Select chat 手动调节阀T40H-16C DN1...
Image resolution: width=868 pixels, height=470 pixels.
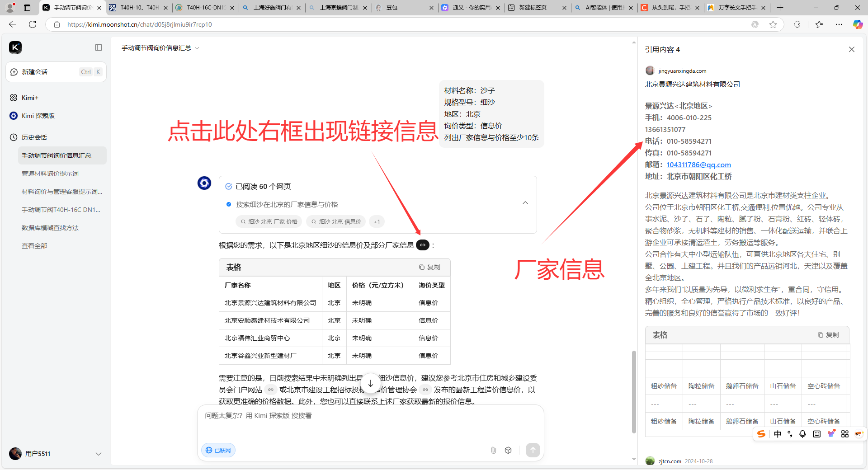[61, 210]
